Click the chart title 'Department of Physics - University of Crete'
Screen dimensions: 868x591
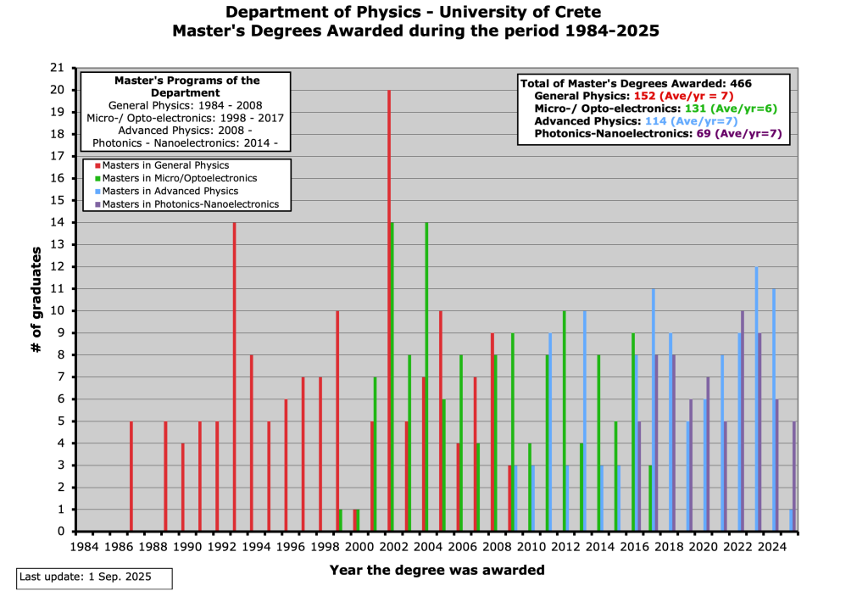pyautogui.click(x=413, y=12)
